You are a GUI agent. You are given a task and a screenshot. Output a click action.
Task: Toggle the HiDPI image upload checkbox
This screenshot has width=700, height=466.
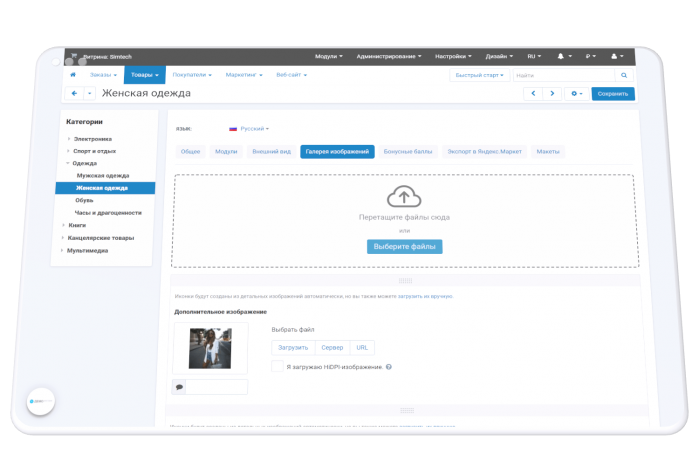click(x=277, y=366)
